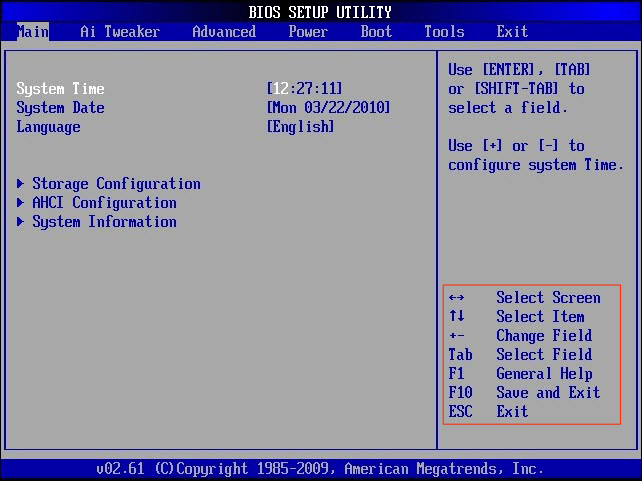Click the 'configure system Time.' help text
Image resolution: width=642 pixels, height=481 pixels.
(x=536, y=165)
